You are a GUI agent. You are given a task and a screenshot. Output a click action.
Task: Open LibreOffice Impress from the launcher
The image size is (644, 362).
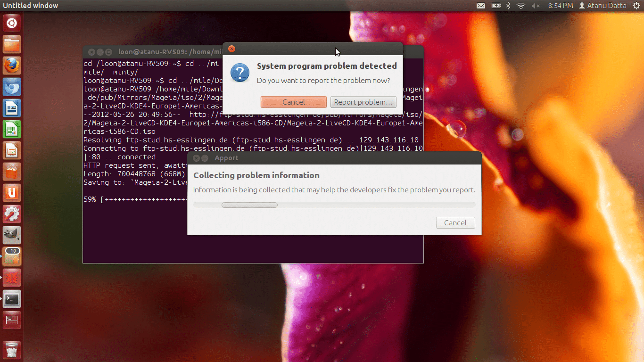[12, 150]
